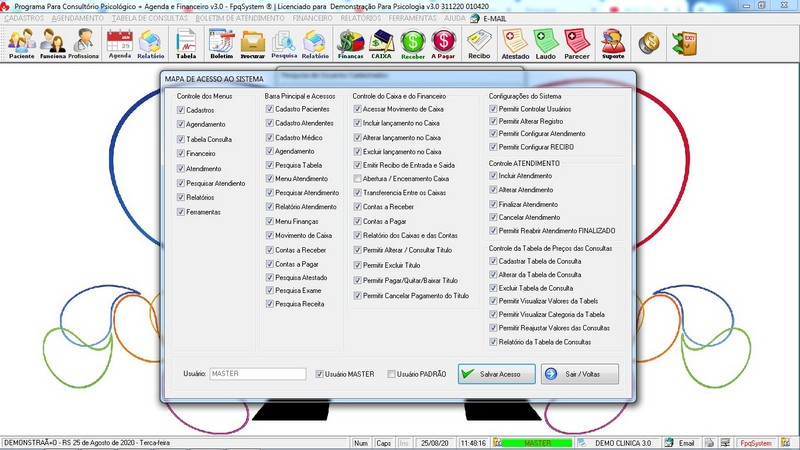Click the Boletim toolbar icon
The width and height of the screenshot is (800, 450).
(x=221, y=42)
